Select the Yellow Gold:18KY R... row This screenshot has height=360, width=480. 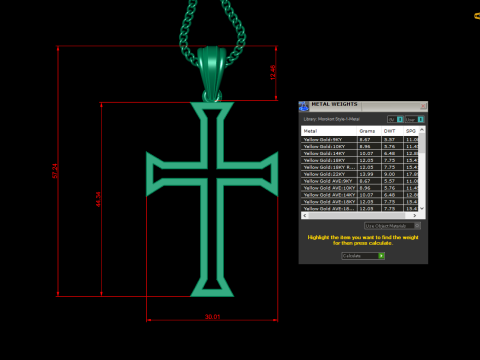click(x=360, y=167)
